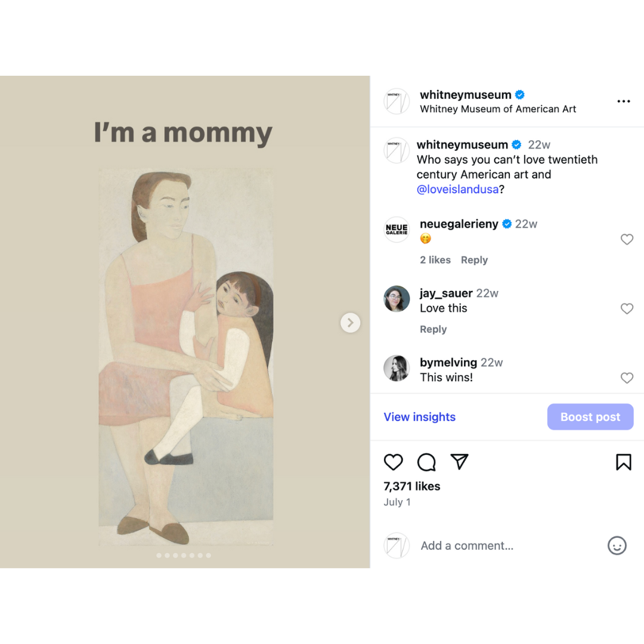Like the post with heart icon

[x=393, y=462]
